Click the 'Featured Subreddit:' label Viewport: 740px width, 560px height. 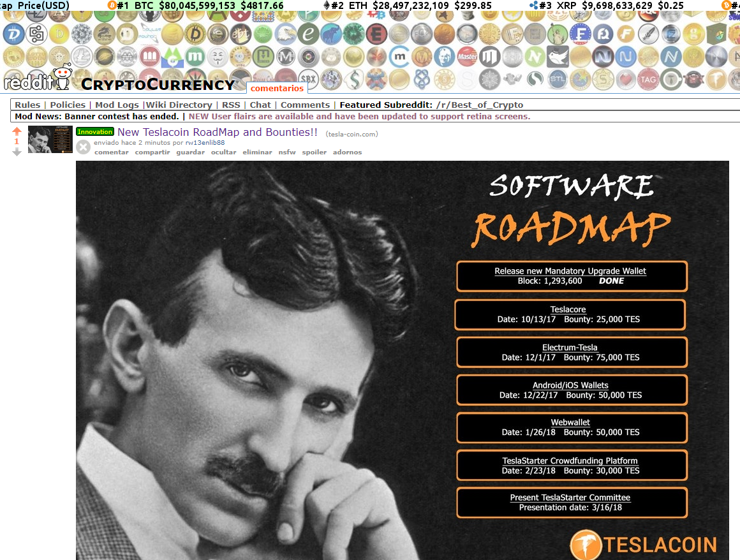click(386, 105)
